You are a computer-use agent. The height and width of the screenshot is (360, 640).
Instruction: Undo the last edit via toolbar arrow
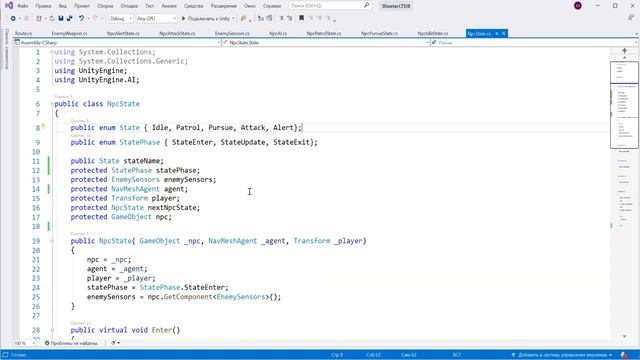pyautogui.click(x=81, y=18)
